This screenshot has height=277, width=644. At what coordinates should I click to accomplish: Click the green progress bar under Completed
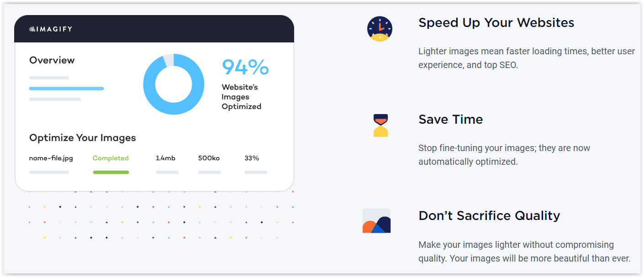click(x=111, y=172)
